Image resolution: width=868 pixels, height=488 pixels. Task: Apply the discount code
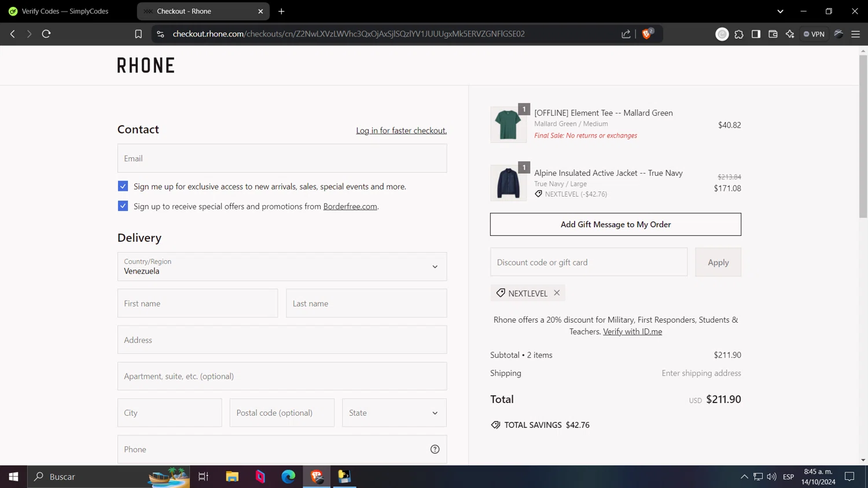pos(718,262)
